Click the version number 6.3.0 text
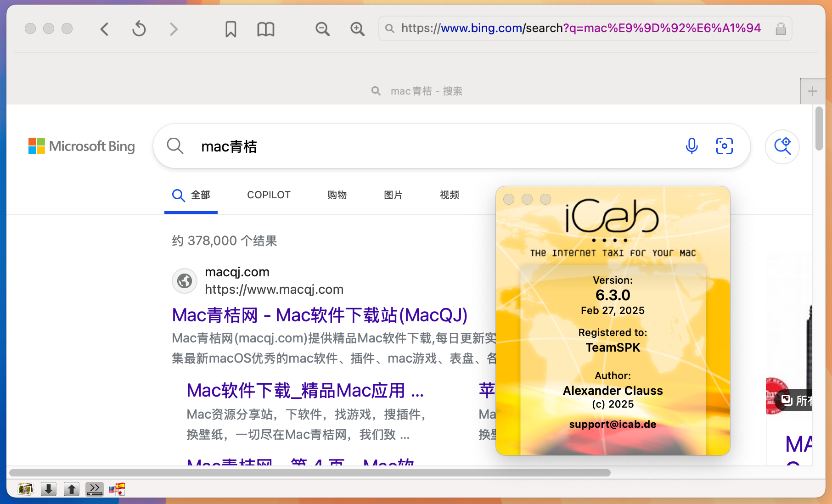The height and width of the screenshot is (504, 832). (613, 295)
